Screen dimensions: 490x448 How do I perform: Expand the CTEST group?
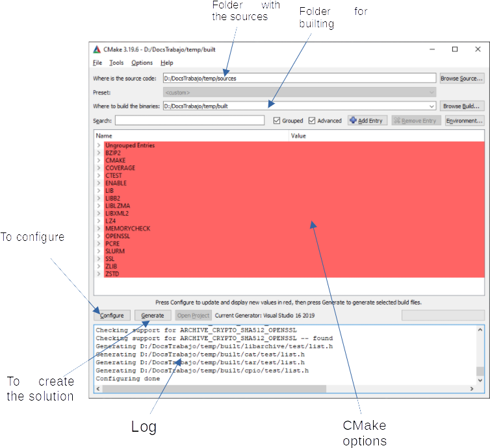(99, 175)
